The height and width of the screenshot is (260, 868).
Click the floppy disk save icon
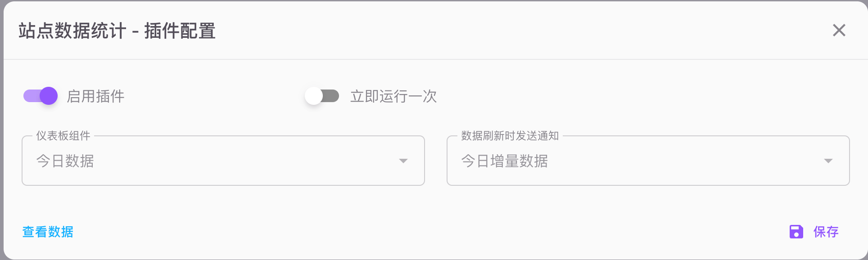tap(796, 232)
